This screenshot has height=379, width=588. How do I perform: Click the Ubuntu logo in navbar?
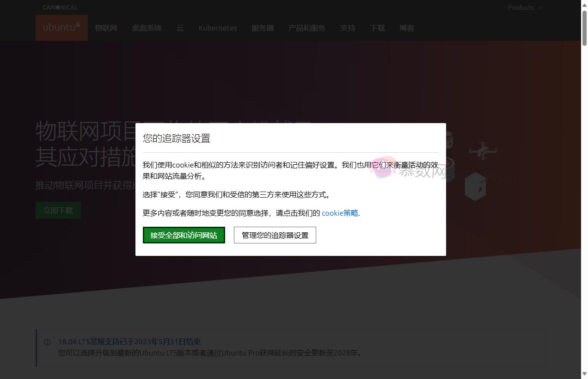(61, 27)
